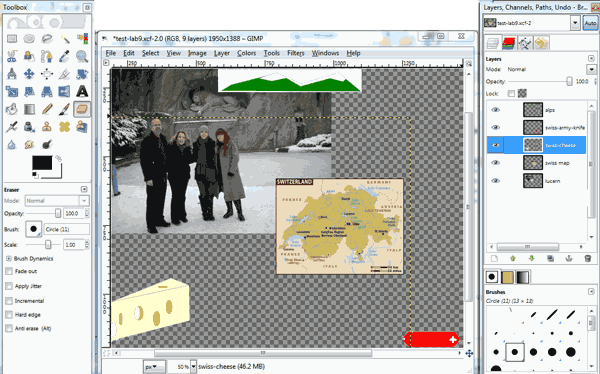This screenshot has height=374, width=600.
Task: Select the Scale tool
Action: pos(12,91)
